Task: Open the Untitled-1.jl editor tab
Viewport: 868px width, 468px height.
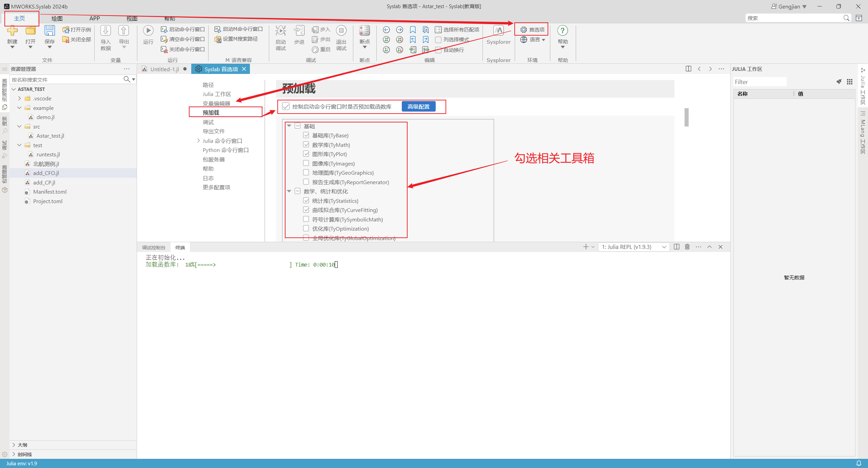Action: (x=164, y=69)
